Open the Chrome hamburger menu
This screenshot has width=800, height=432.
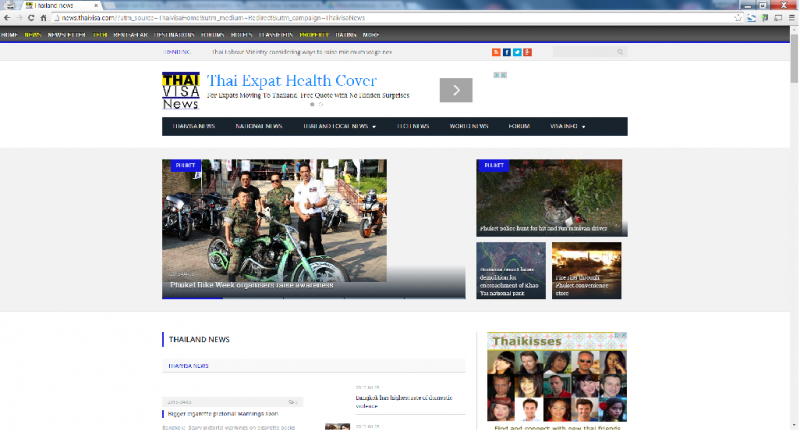pyautogui.click(x=792, y=18)
